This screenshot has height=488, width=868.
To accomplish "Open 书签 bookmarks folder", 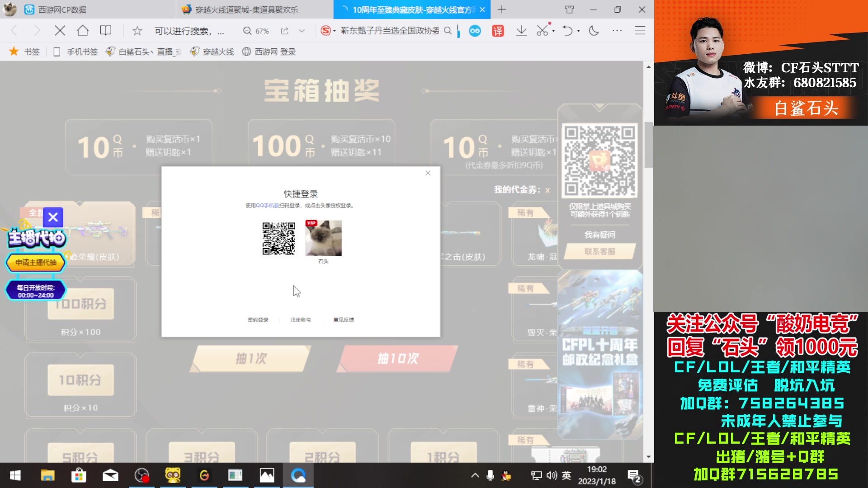I will [25, 52].
